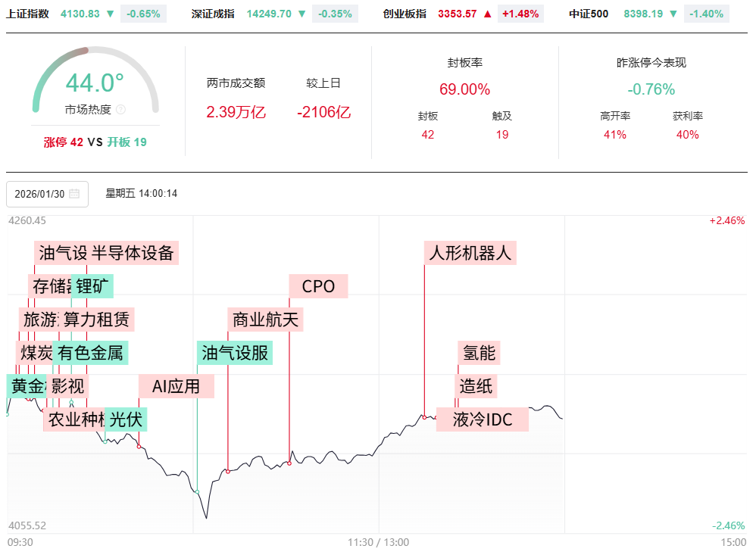Image resolution: width=756 pixels, height=555 pixels.
Task: Click the green 光伏 sector tag
Action: tap(126, 419)
